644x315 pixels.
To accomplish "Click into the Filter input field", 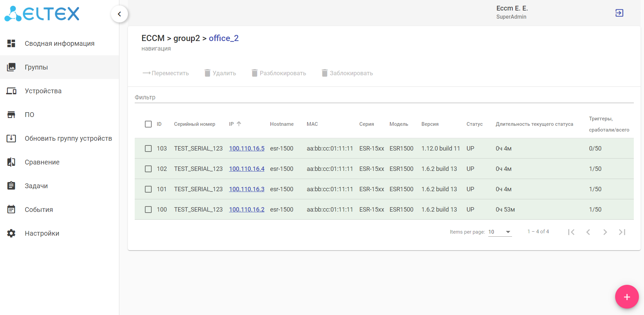I will [383, 97].
